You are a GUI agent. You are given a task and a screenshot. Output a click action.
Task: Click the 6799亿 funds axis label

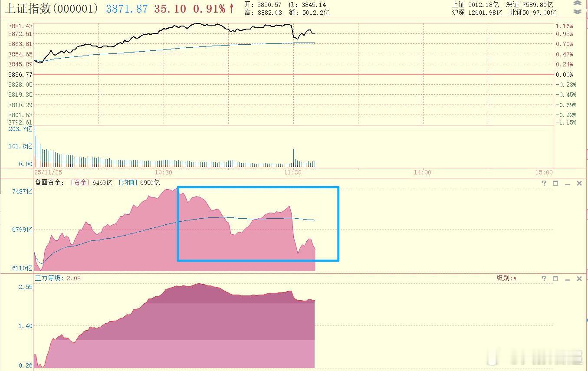22,230
